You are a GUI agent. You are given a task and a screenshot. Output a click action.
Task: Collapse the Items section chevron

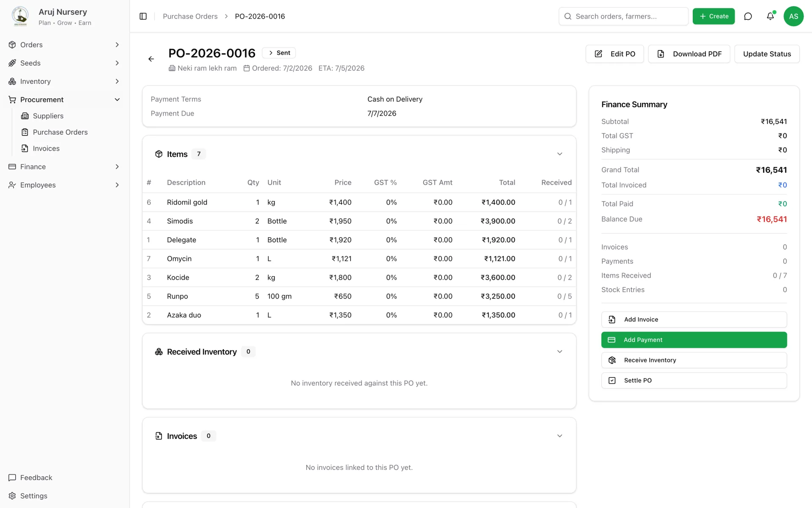pyautogui.click(x=560, y=154)
